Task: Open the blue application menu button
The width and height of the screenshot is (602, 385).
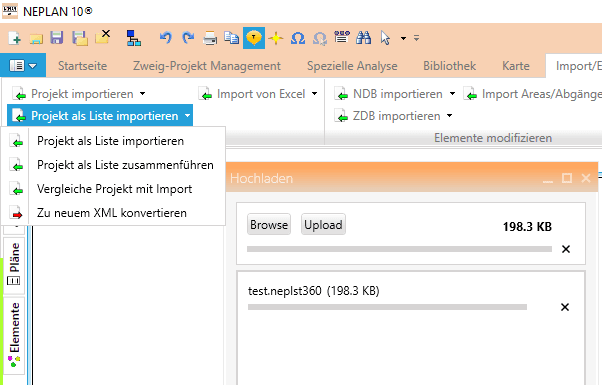Action: [23, 66]
